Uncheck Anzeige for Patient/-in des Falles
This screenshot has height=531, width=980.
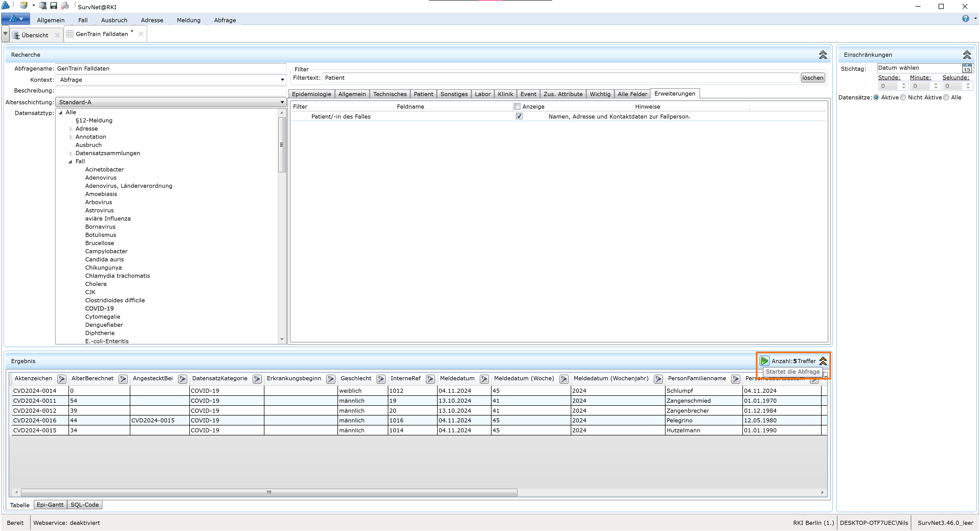click(519, 116)
